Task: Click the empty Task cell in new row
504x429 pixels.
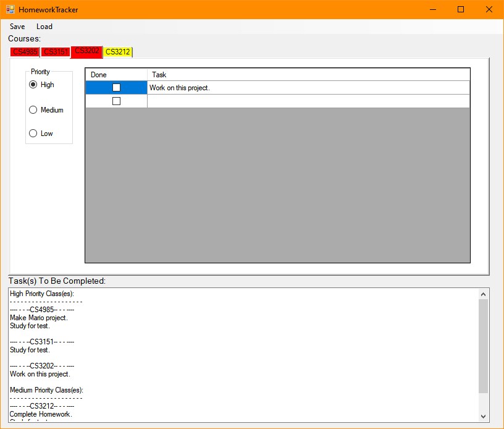Action: [x=308, y=101]
